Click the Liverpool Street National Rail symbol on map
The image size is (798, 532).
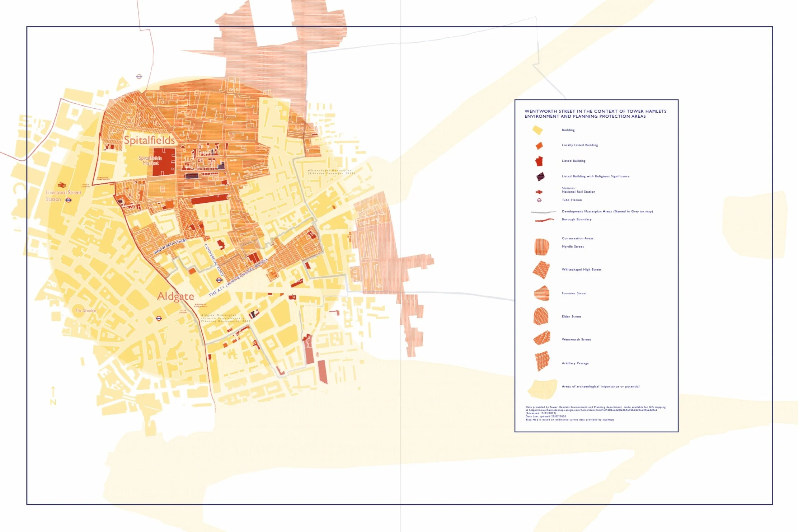(x=62, y=185)
